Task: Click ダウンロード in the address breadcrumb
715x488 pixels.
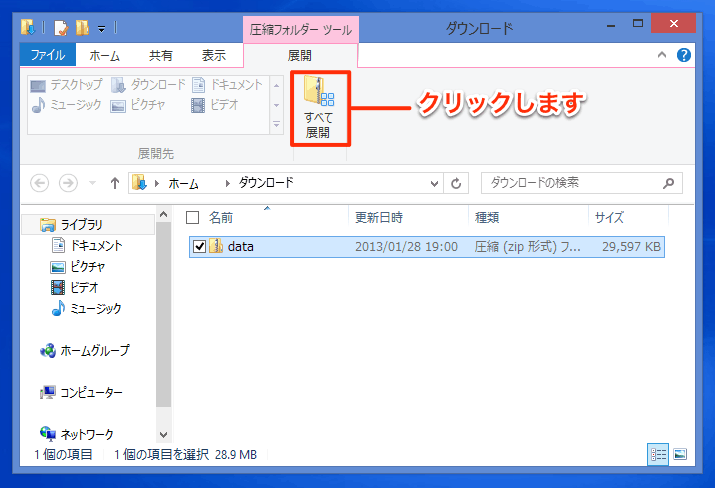Action: point(266,183)
